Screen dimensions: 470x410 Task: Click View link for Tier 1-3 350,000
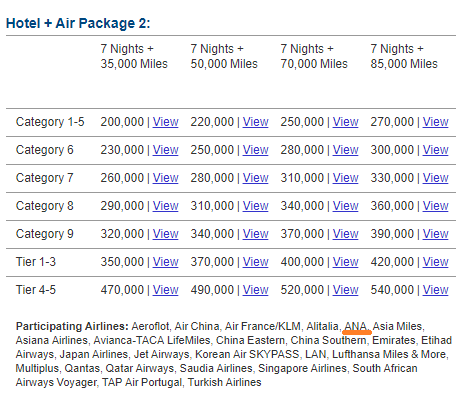(x=165, y=262)
